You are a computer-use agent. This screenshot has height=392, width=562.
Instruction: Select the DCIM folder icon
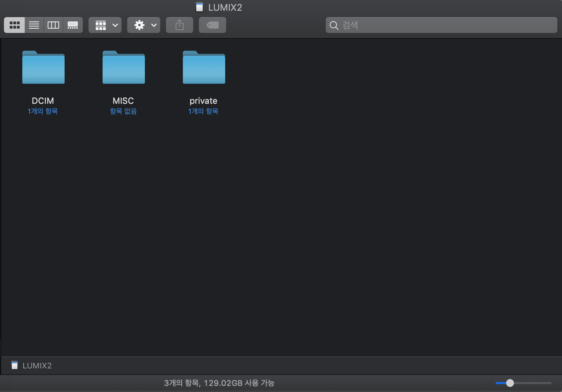pos(43,67)
